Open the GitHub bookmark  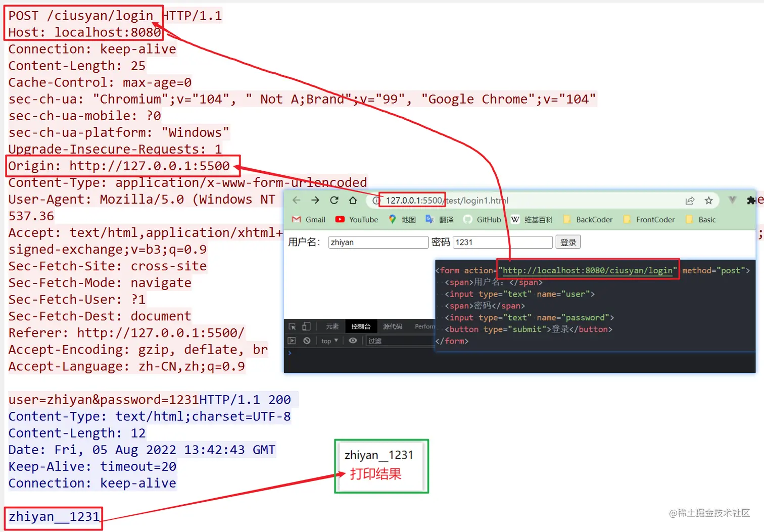coord(483,219)
